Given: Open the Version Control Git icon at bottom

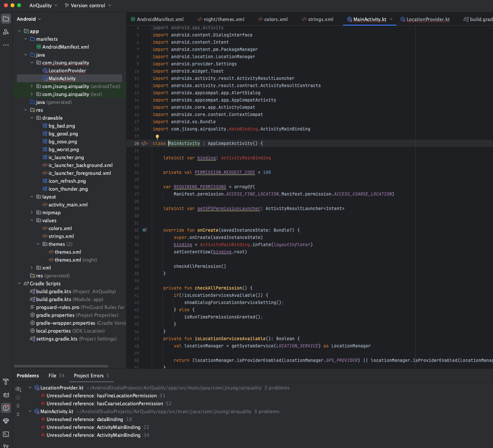Looking at the screenshot, I should tap(6, 446).
